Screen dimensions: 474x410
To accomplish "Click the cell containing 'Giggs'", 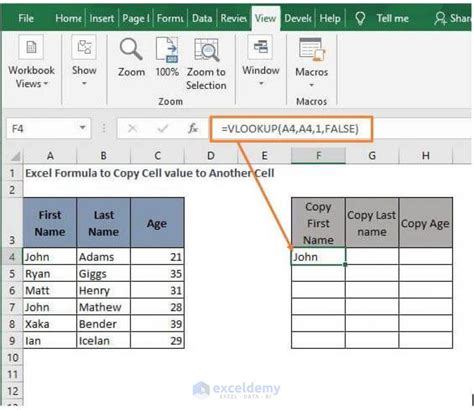I will coord(104,273).
